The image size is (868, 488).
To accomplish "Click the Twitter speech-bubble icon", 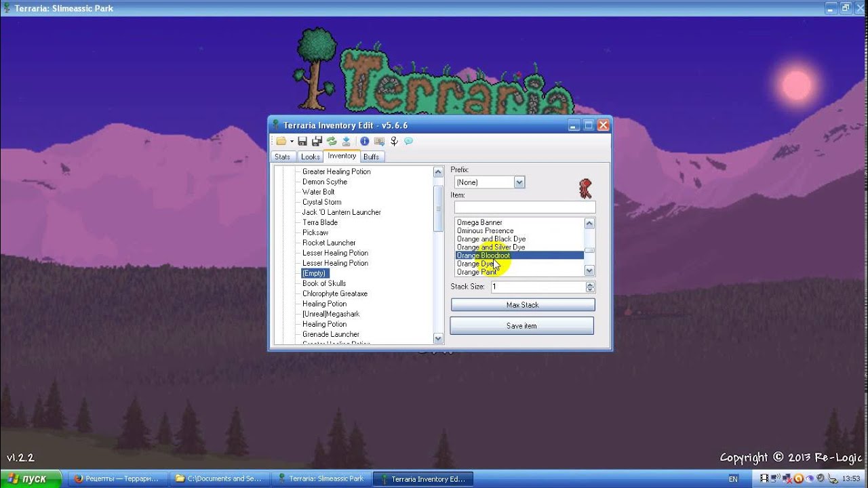I will point(408,141).
